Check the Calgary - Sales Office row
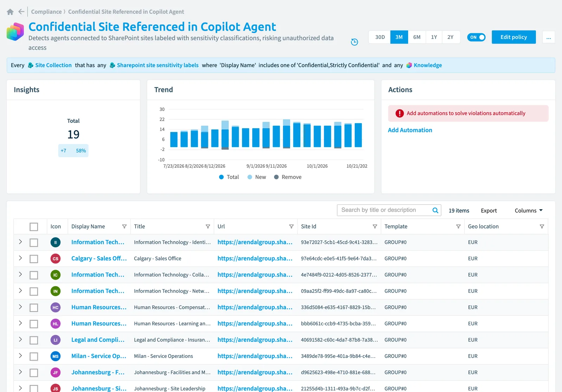 34,259
